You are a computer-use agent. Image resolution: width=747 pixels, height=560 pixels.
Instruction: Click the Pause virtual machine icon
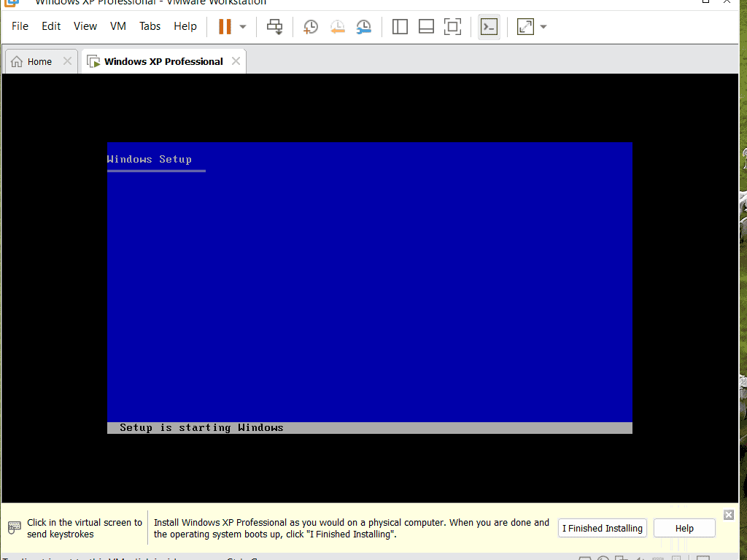[x=225, y=27]
